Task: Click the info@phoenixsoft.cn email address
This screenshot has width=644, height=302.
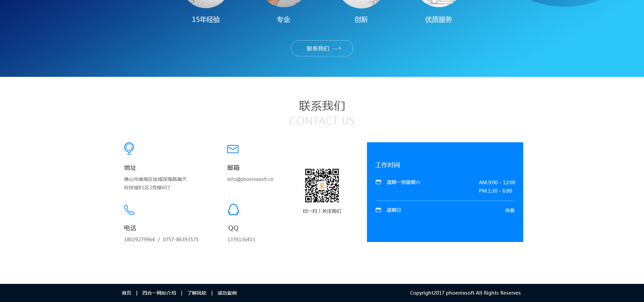Action: [x=250, y=179]
